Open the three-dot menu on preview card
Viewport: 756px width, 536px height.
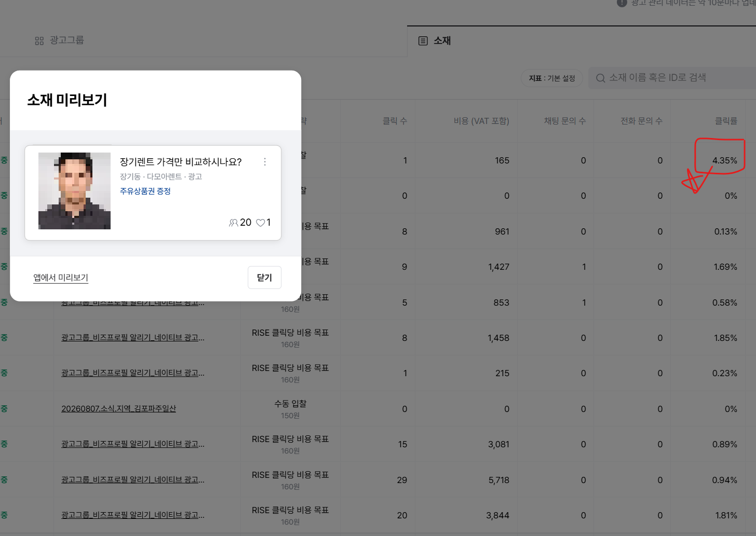pos(265,162)
